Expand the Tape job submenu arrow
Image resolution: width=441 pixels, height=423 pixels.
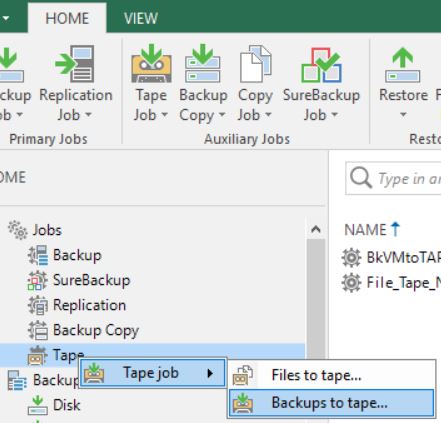click(x=210, y=373)
